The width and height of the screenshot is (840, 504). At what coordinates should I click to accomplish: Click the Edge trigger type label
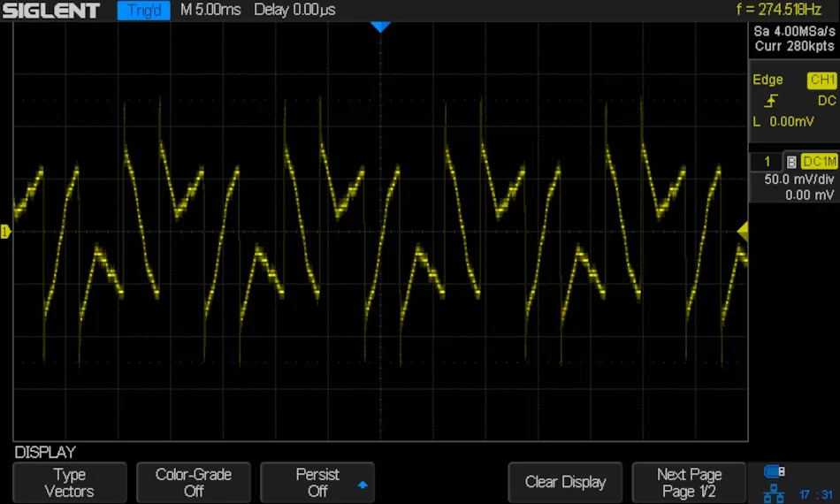pyautogui.click(x=767, y=80)
